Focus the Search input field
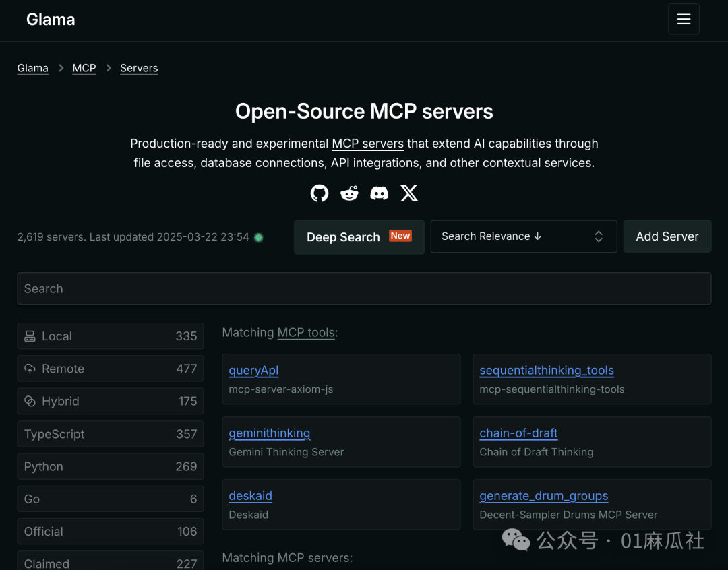 point(364,289)
